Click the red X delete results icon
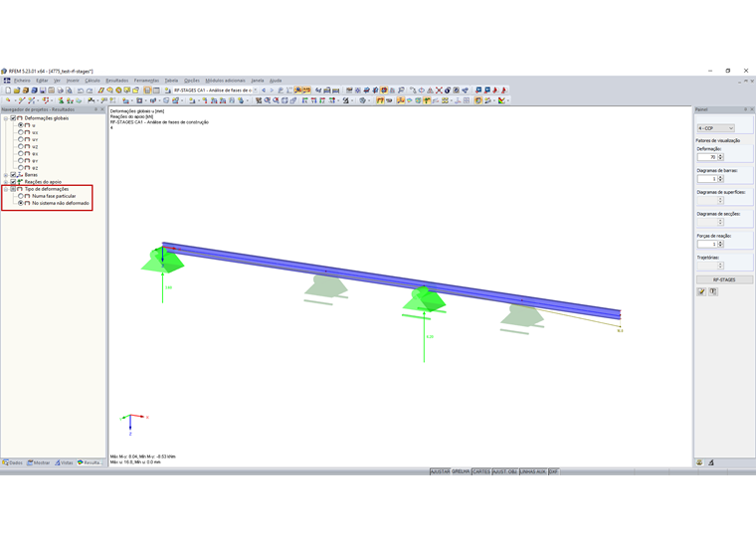 (x=439, y=90)
